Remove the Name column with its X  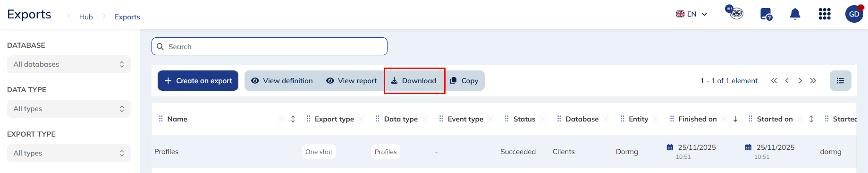[x=282, y=119]
